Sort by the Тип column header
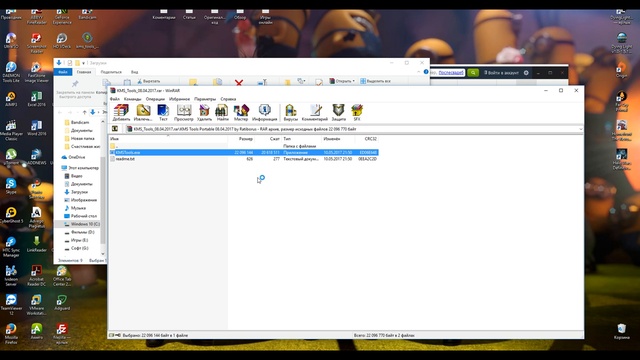The height and width of the screenshot is (360, 640). click(301, 139)
